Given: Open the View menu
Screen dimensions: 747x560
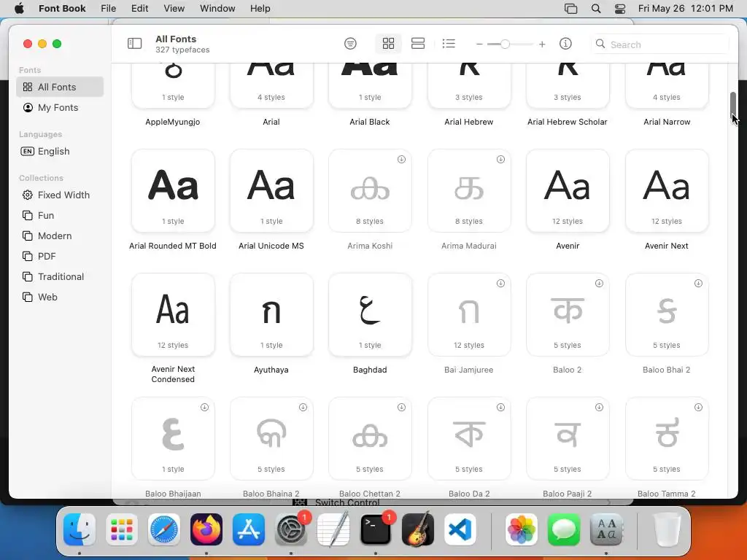Looking at the screenshot, I should pos(174,8).
